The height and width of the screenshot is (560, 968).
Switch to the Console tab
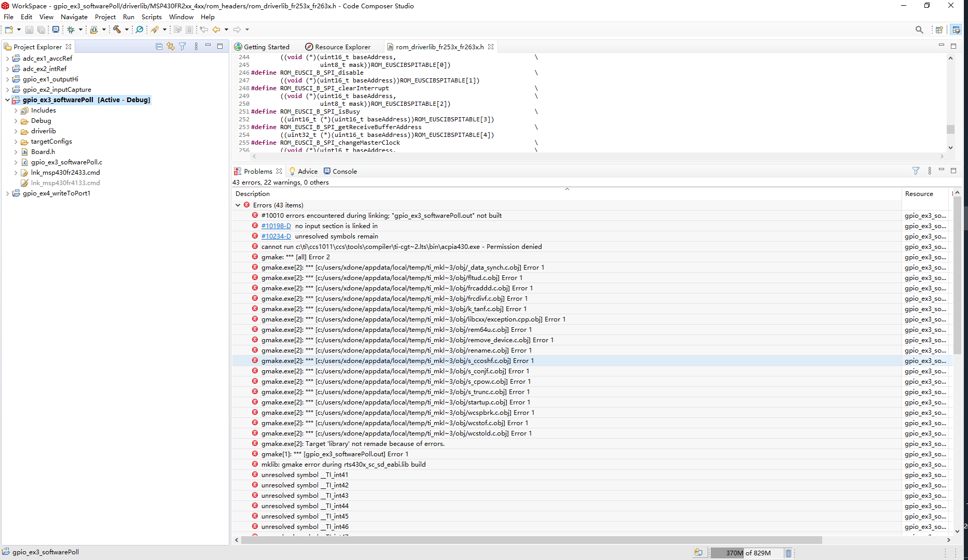[340, 171]
